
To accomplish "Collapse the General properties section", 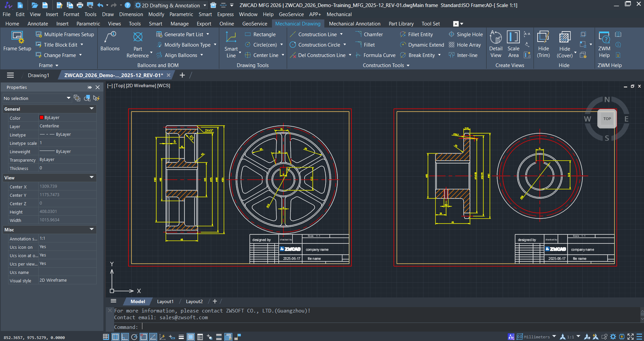I will (91, 109).
